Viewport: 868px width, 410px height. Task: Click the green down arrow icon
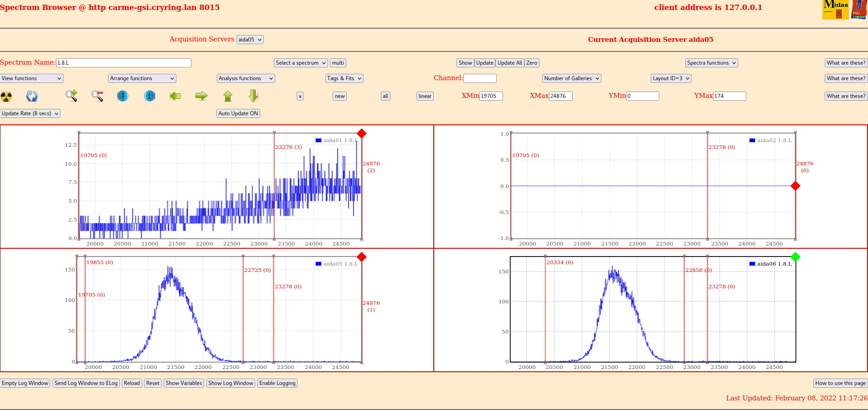pyautogui.click(x=253, y=96)
